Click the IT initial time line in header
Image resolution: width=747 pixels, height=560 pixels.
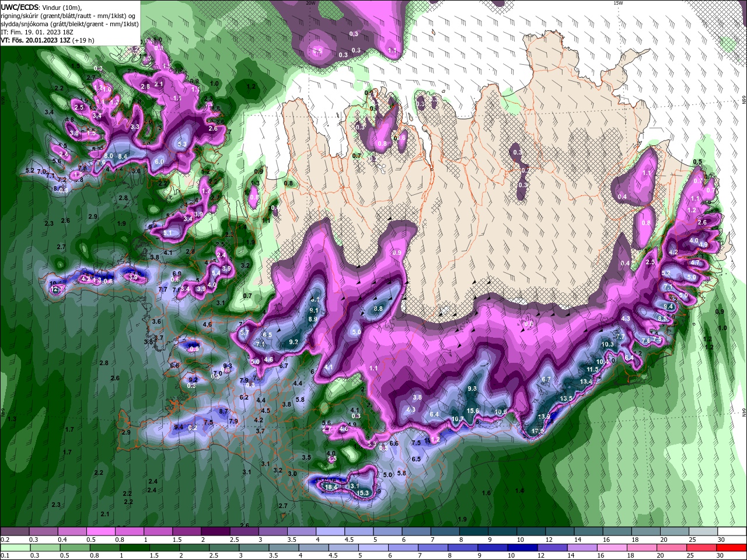point(36,33)
